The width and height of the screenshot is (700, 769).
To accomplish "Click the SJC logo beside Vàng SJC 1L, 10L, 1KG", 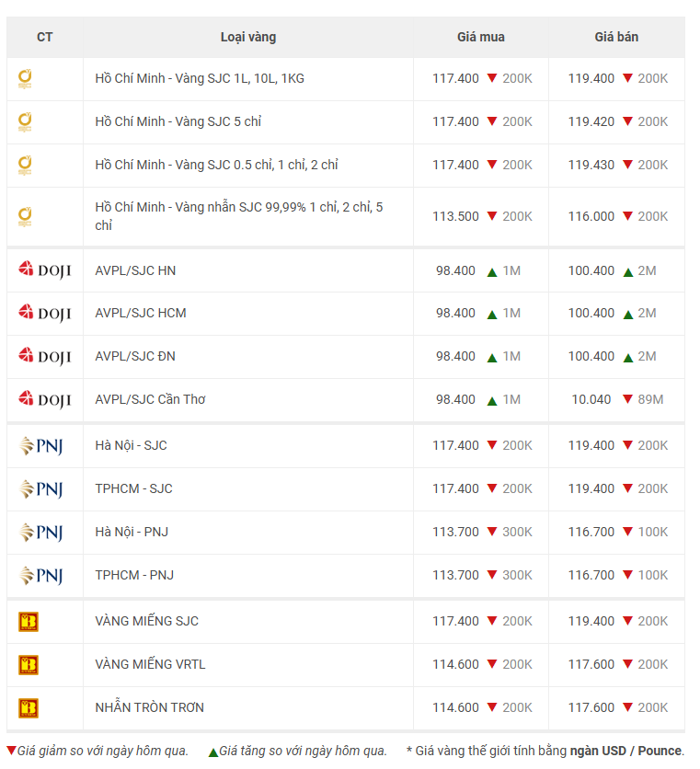I will pos(25,78).
